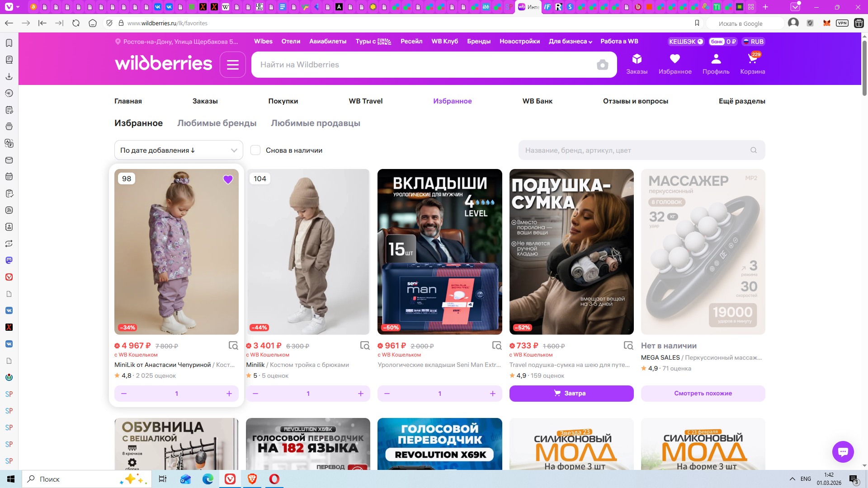This screenshot has height=488, width=868.
Task: Click the camera image-search icon
Action: coord(602,65)
